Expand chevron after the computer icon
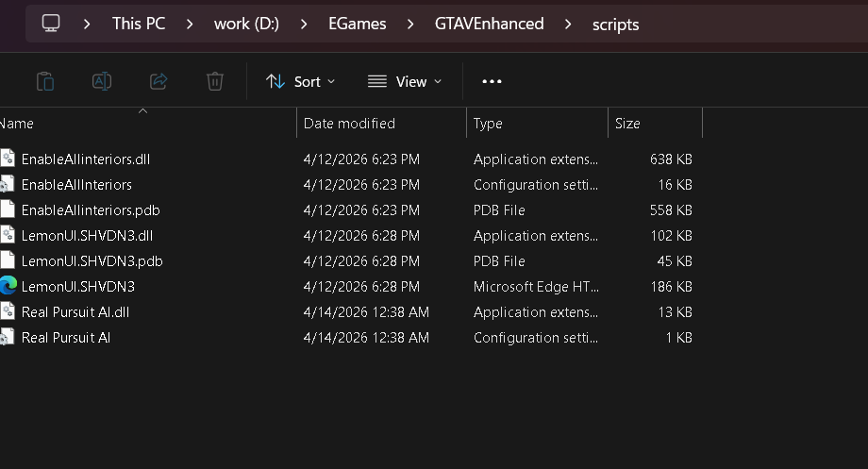Image resolution: width=868 pixels, height=469 pixels. coord(87,24)
